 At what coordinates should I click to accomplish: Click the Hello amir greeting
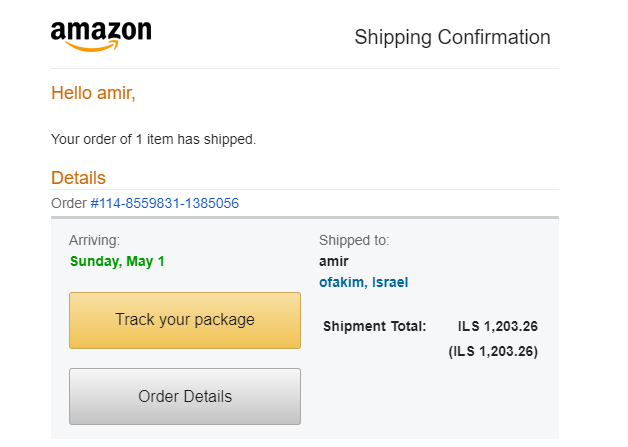pyautogui.click(x=93, y=93)
